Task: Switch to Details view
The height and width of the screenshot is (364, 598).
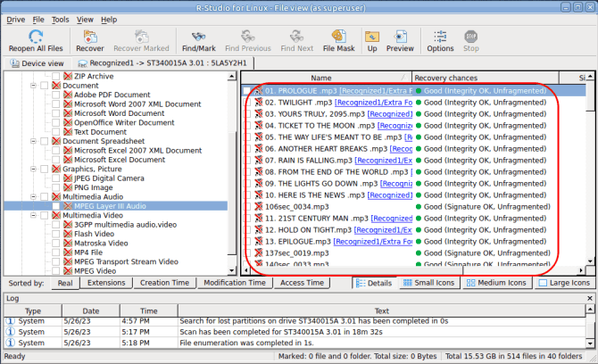Action: tap(374, 283)
